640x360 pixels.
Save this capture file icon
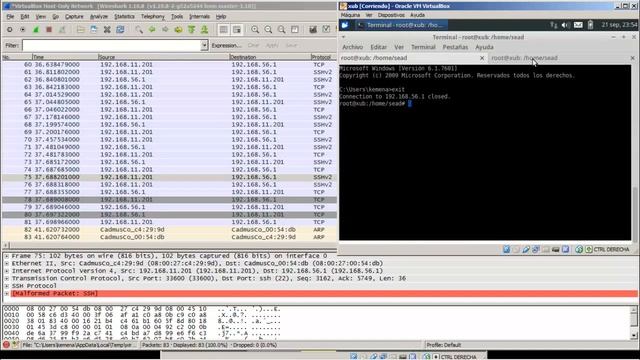point(93,29)
